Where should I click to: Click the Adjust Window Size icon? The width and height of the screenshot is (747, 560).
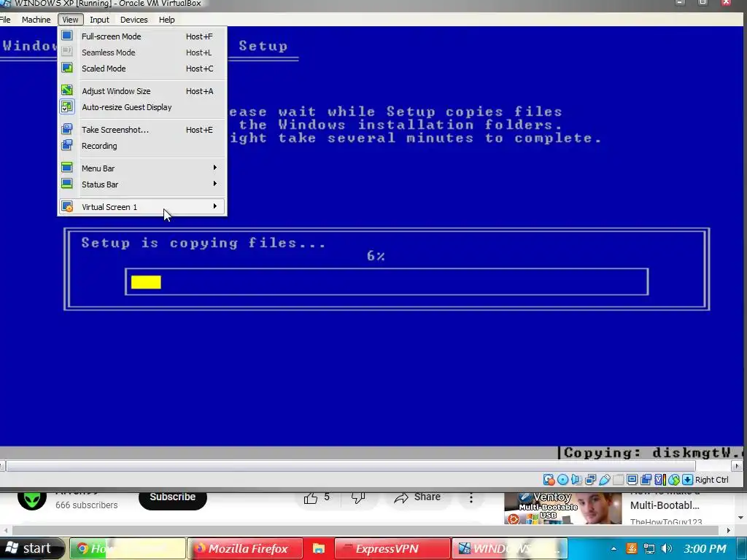67,90
